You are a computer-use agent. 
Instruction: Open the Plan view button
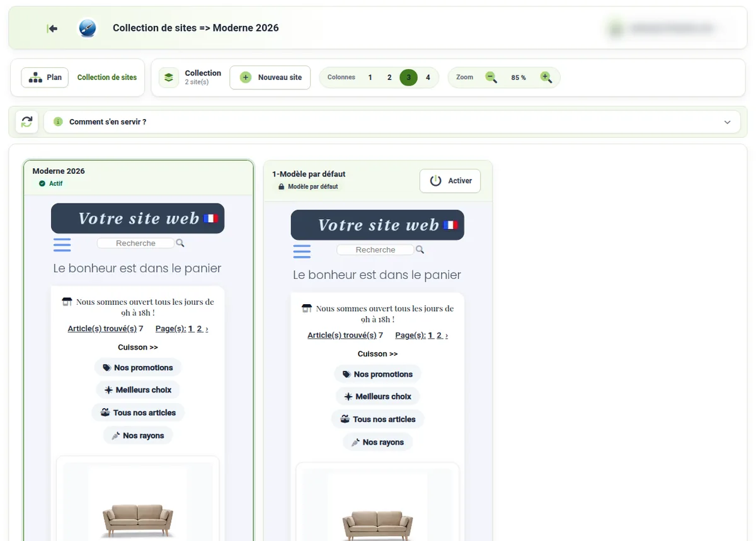click(x=45, y=77)
